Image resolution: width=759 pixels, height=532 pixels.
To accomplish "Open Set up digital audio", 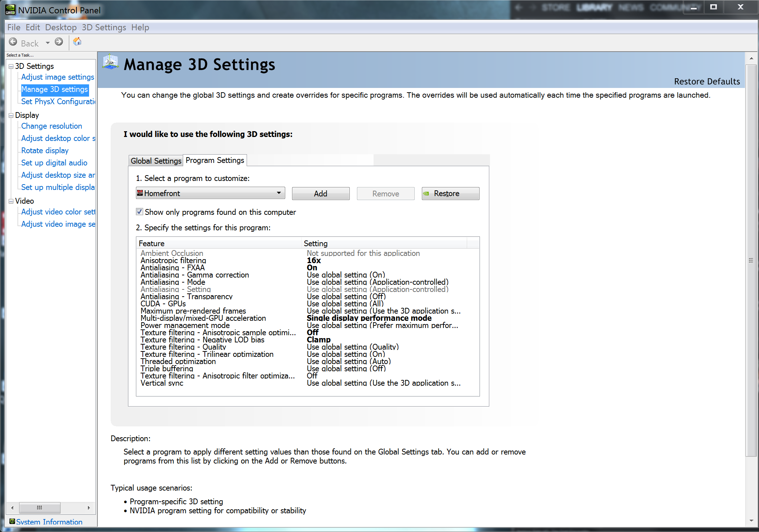I will click(54, 163).
